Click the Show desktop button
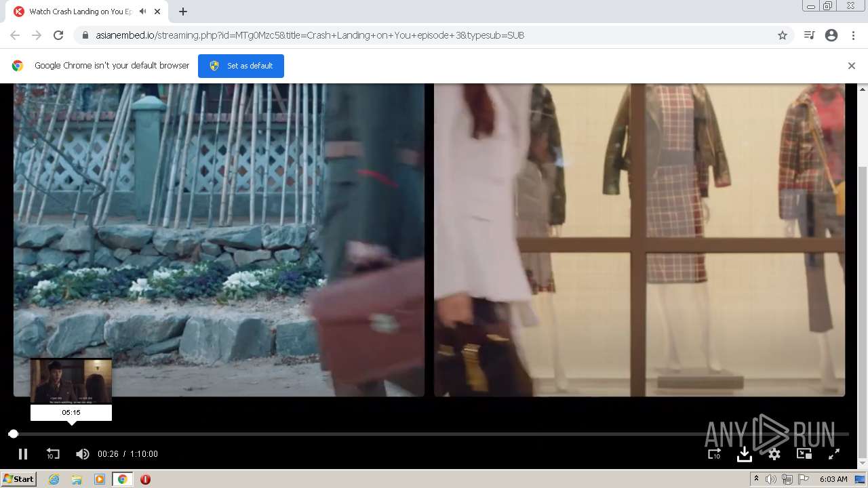Screen dimensions: 868x488 (x=861, y=479)
